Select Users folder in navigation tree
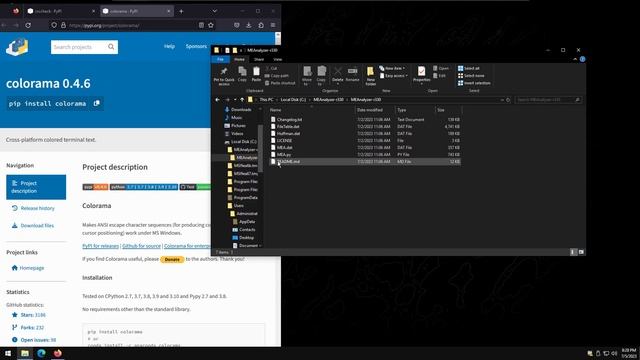 coord(236,205)
